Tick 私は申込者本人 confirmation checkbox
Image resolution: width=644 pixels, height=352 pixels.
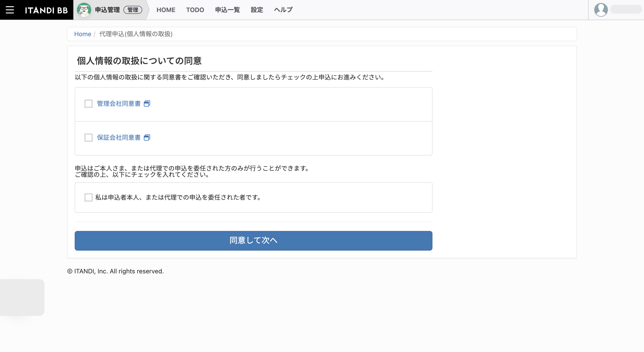tap(89, 197)
